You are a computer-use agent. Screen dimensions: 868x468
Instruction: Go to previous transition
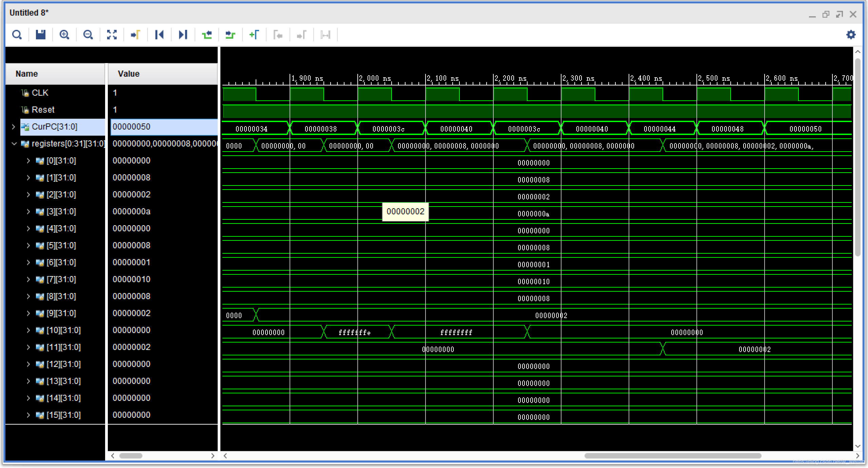point(207,35)
